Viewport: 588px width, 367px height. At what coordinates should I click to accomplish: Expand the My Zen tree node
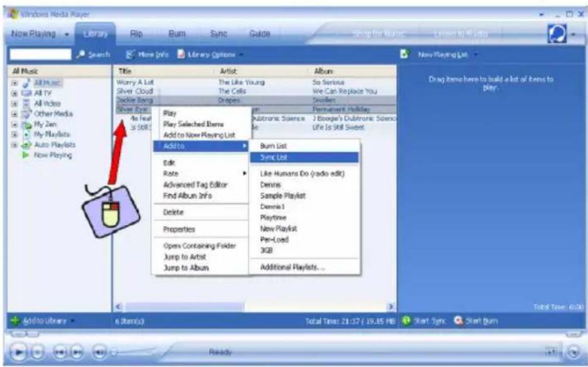pos(14,124)
